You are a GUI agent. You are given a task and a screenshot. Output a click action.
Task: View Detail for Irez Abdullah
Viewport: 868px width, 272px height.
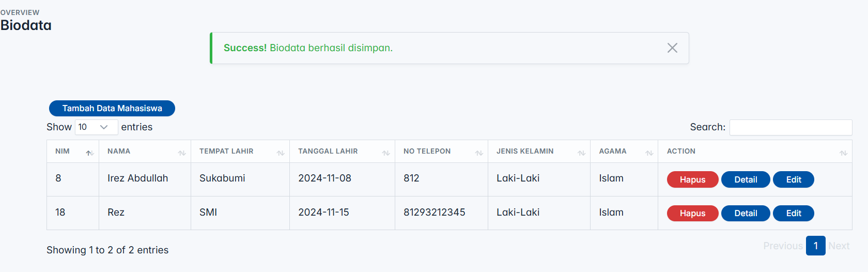[746, 179]
